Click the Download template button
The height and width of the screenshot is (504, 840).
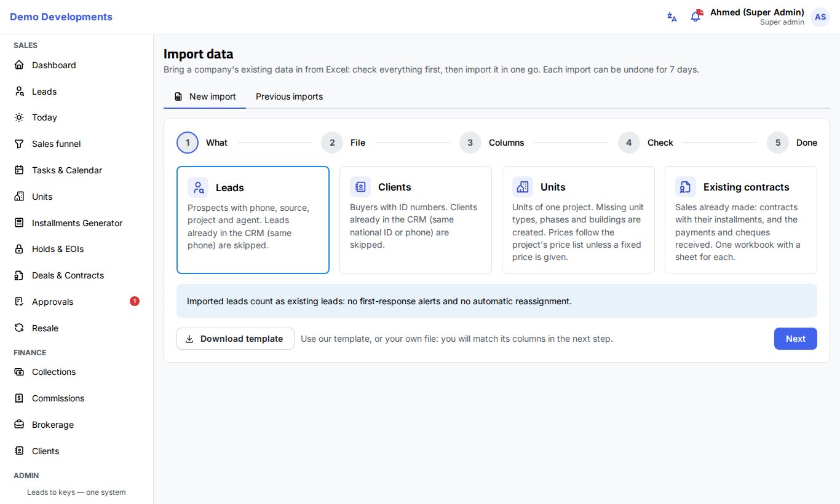pos(236,339)
